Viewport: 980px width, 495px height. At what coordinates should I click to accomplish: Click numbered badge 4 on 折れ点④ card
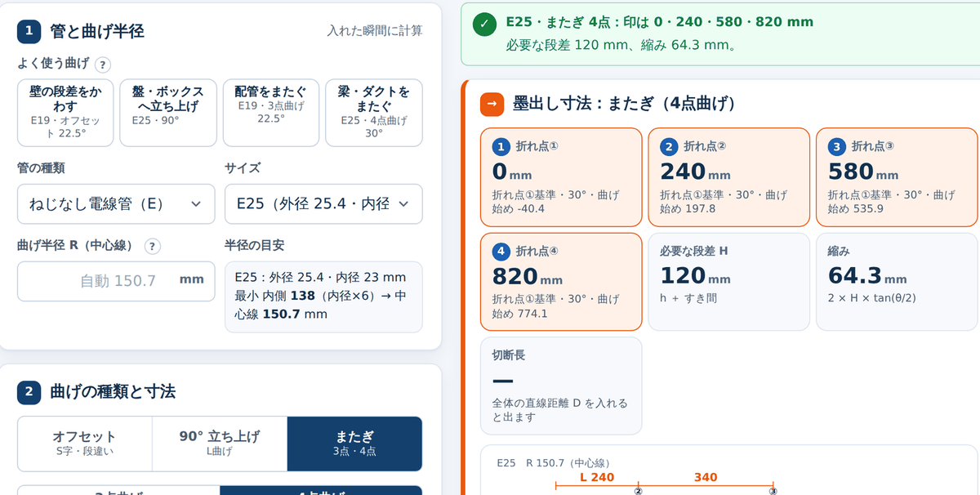click(501, 251)
